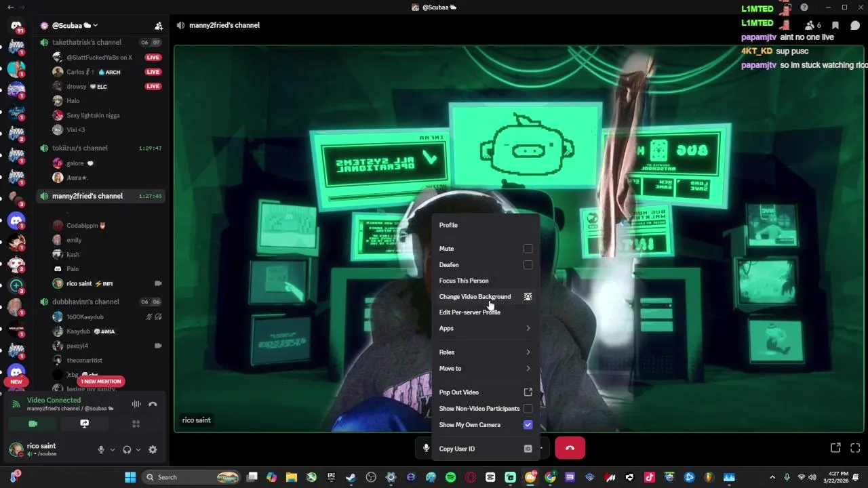
Task: Click the red hang up call button
Action: (x=570, y=448)
